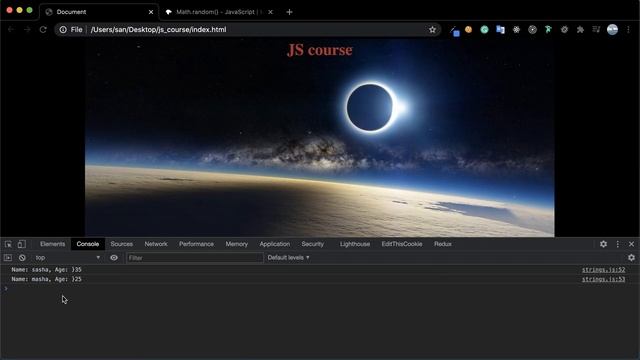Open the Security tab
Viewport: 640px width, 360px height.
tap(313, 244)
